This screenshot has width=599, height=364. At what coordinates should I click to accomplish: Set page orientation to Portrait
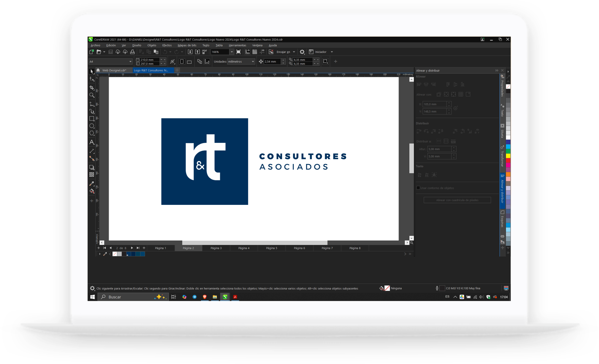(x=182, y=62)
